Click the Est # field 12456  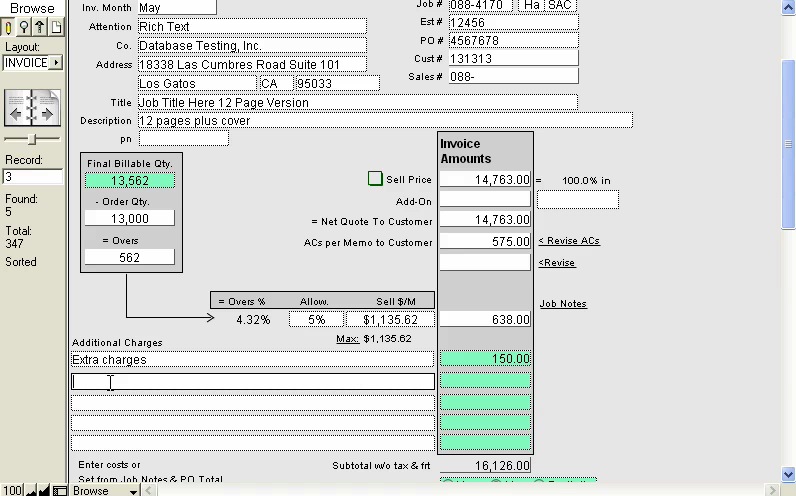tap(513, 22)
